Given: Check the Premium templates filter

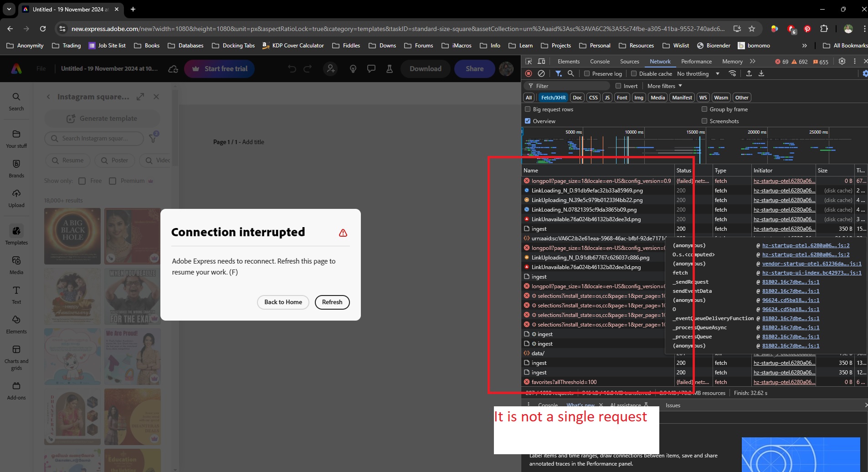Looking at the screenshot, I should pos(113,181).
